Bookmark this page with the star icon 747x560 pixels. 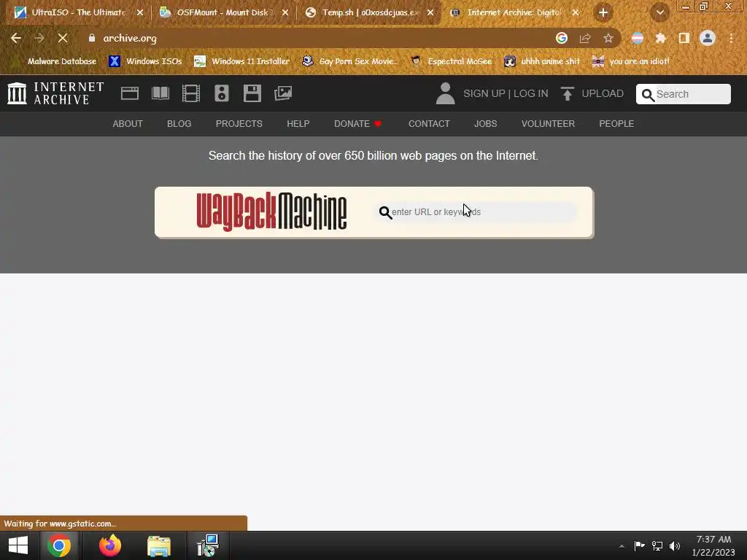pyautogui.click(x=608, y=38)
